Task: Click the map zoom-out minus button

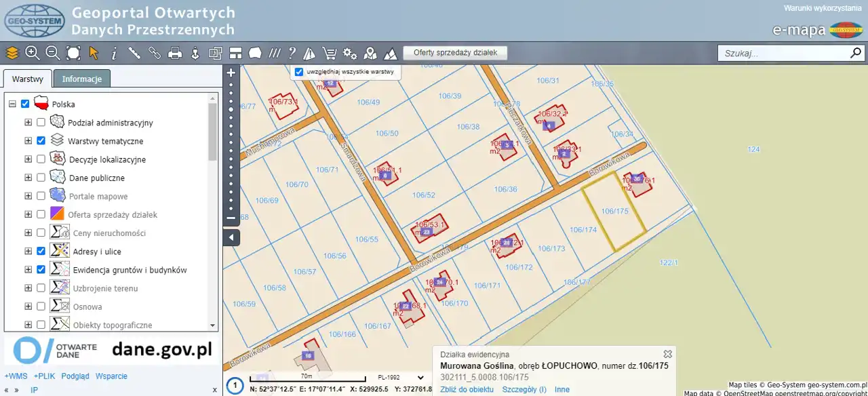Action: (231, 218)
